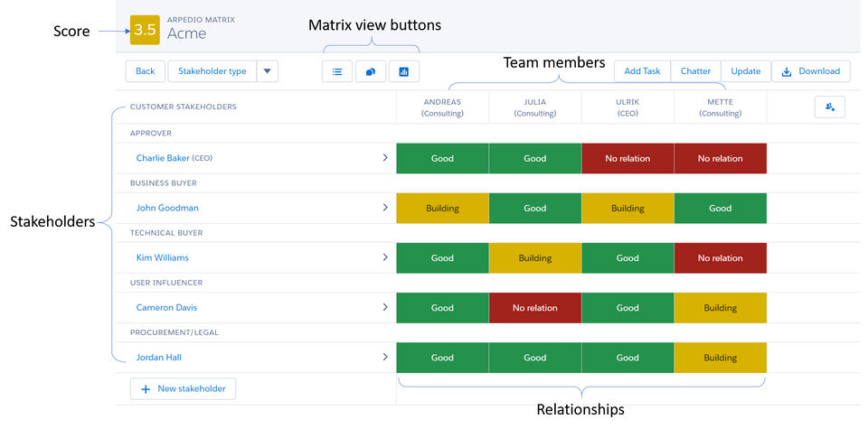Screen dimensions: 868x429
Task: Click Cameron Davis–Andreas Good cell
Action: 442,307
